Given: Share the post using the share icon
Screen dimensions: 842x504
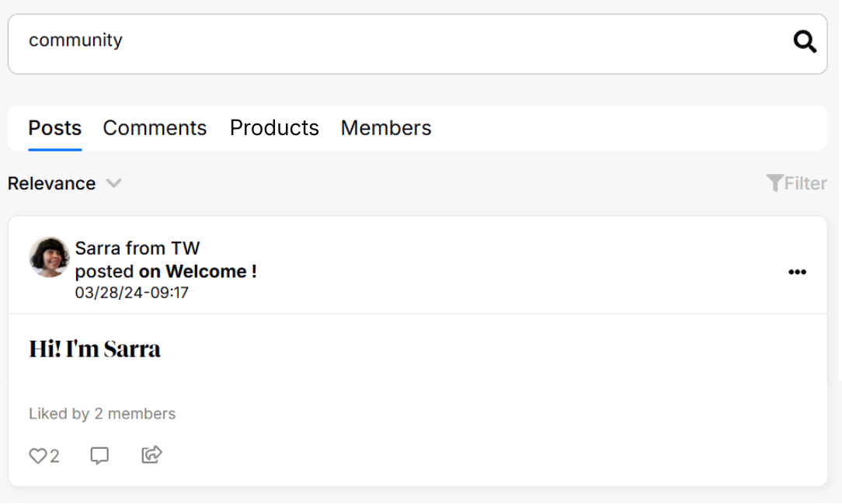Looking at the screenshot, I should pyautogui.click(x=151, y=455).
